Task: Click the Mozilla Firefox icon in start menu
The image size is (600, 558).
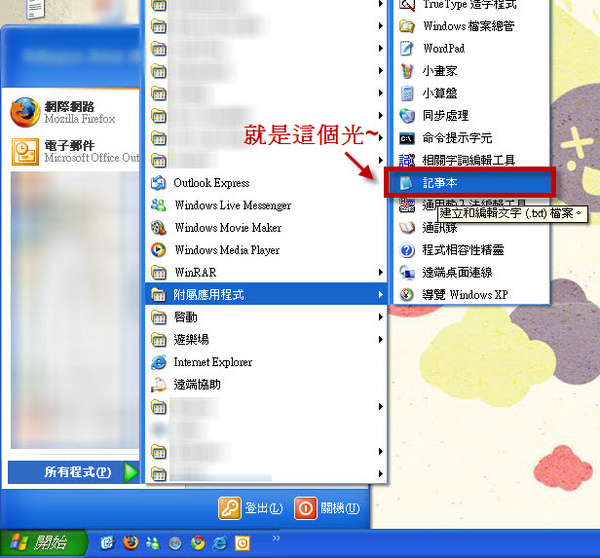Action: pyautogui.click(x=25, y=112)
